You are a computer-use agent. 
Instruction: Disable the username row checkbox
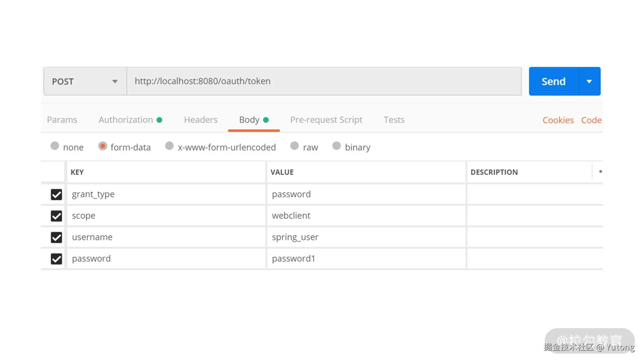click(56, 237)
